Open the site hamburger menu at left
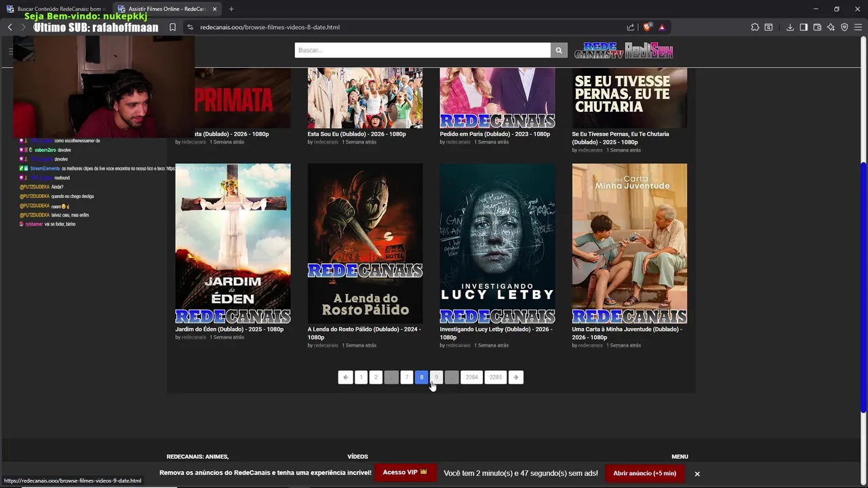Screen dimensions: 868x488 click(11, 51)
